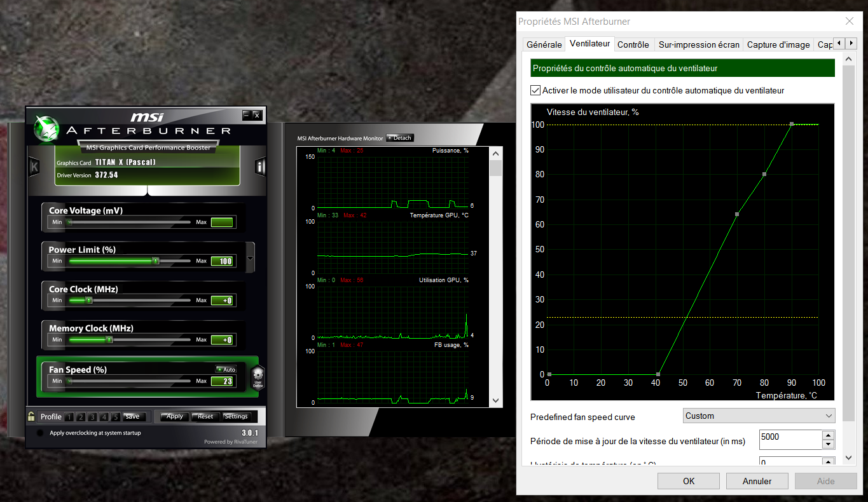Minimize the MSI Afterburner skin window
868x502 pixels.
point(247,115)
